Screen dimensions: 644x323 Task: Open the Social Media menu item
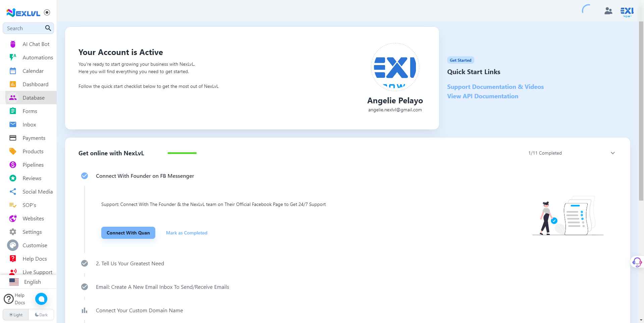pos(38,192)
